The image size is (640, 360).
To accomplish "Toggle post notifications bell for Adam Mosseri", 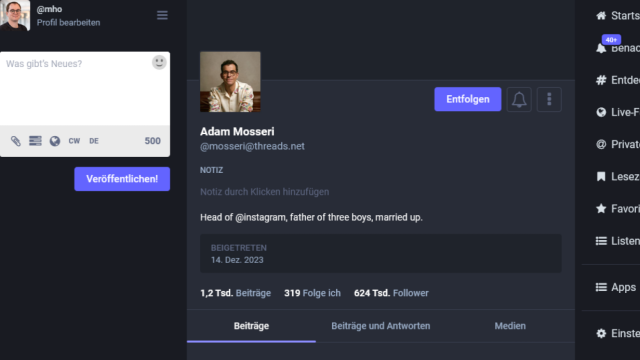I will pos(519,99).
